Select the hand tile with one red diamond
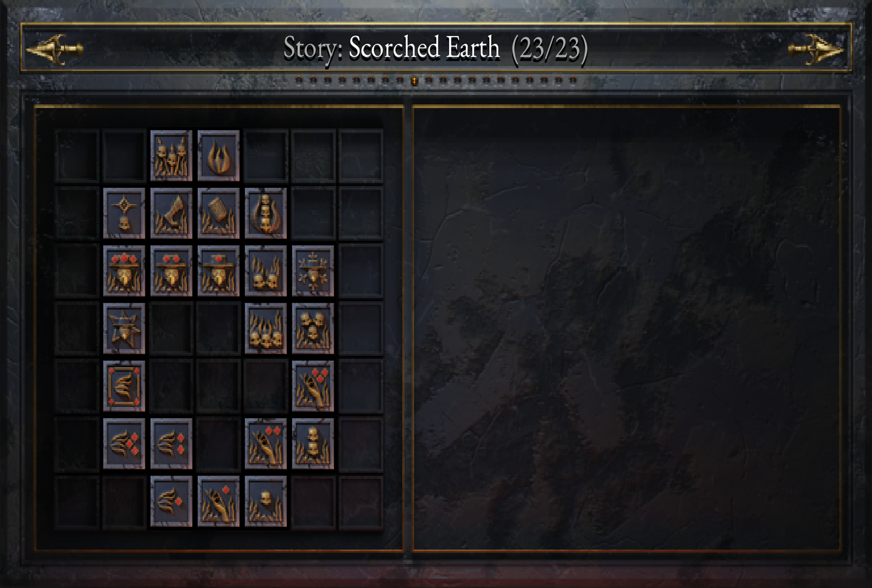Screen dimensions: 872x588 218,501
